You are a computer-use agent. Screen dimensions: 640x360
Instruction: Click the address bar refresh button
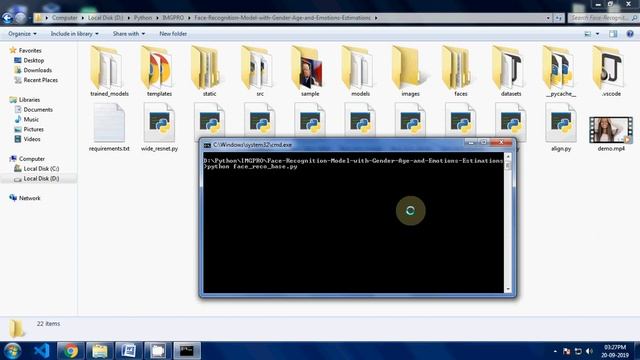point(559,18)
